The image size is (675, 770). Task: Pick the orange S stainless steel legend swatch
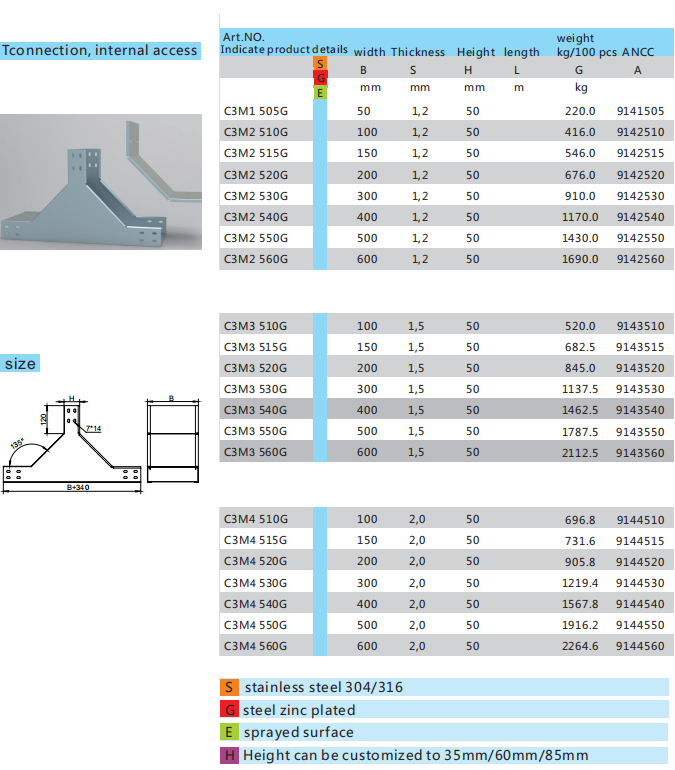click(x=230, y=687)
